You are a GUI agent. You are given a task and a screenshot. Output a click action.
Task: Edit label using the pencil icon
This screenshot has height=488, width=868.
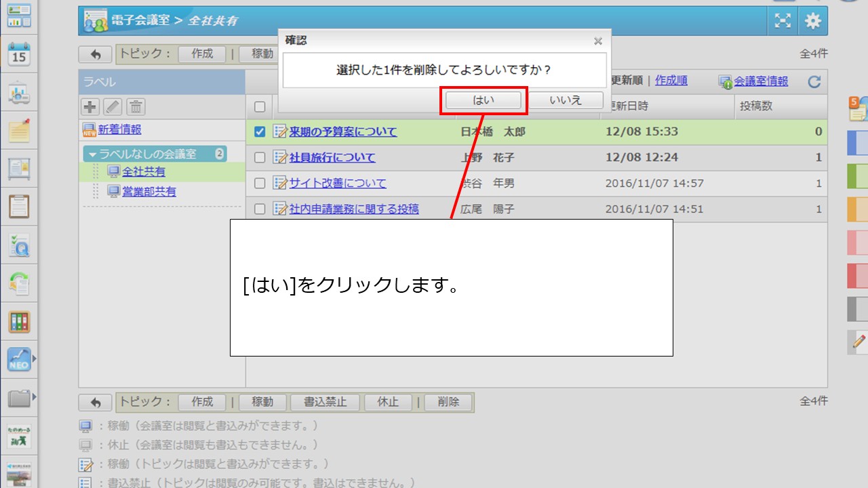tap(113, 106)
